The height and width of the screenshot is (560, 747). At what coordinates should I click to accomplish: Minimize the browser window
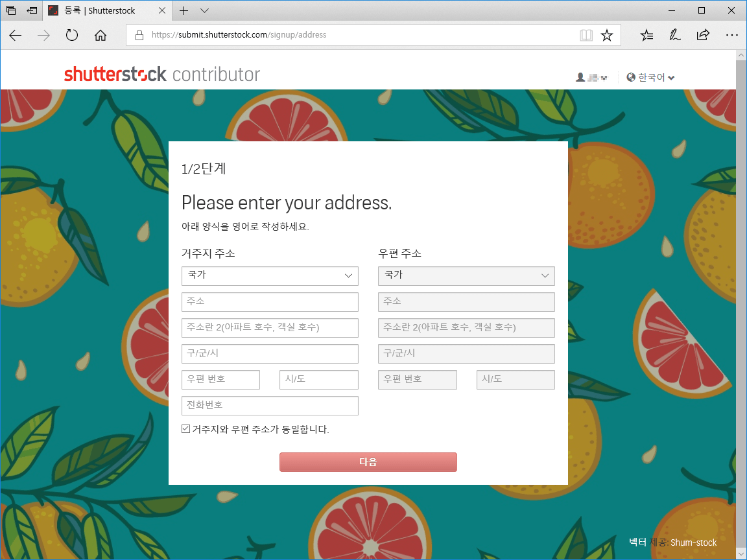[x=672, y=10]
